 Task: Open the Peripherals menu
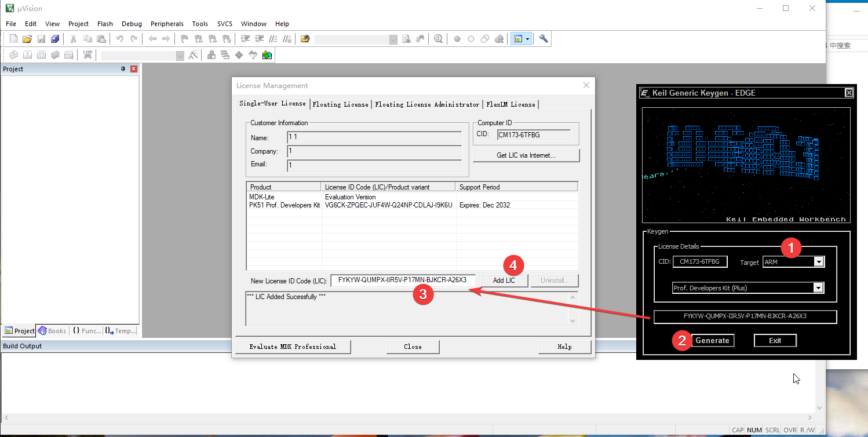167,24
